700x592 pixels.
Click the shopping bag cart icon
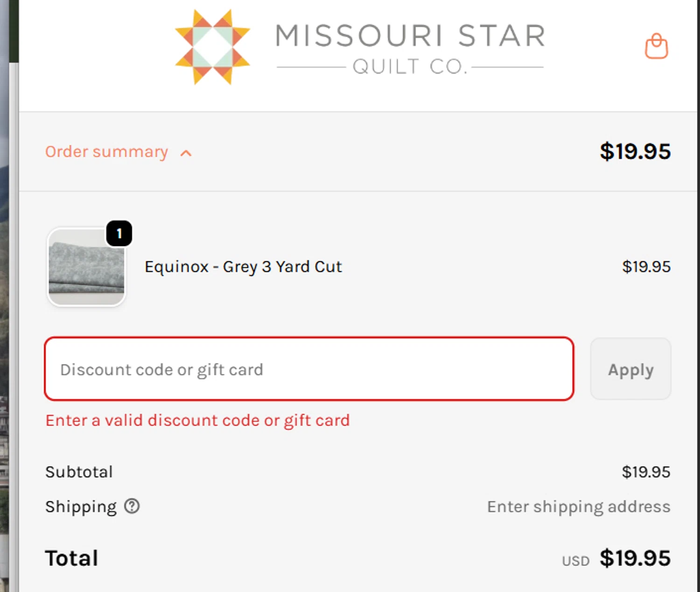656,47
